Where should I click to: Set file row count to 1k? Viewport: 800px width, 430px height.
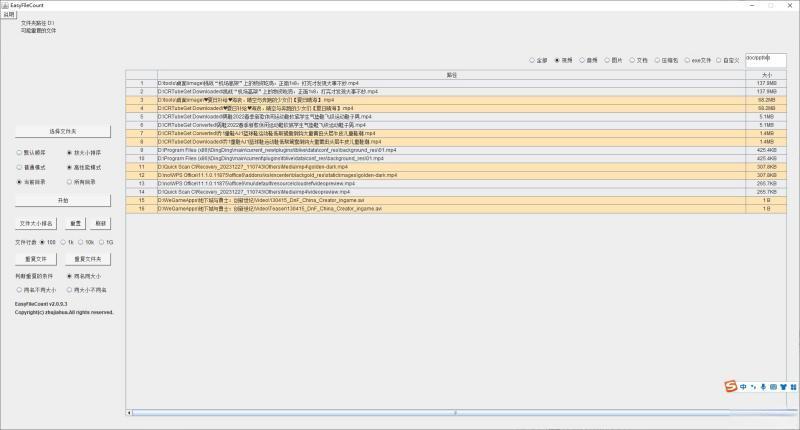[67, 242]
